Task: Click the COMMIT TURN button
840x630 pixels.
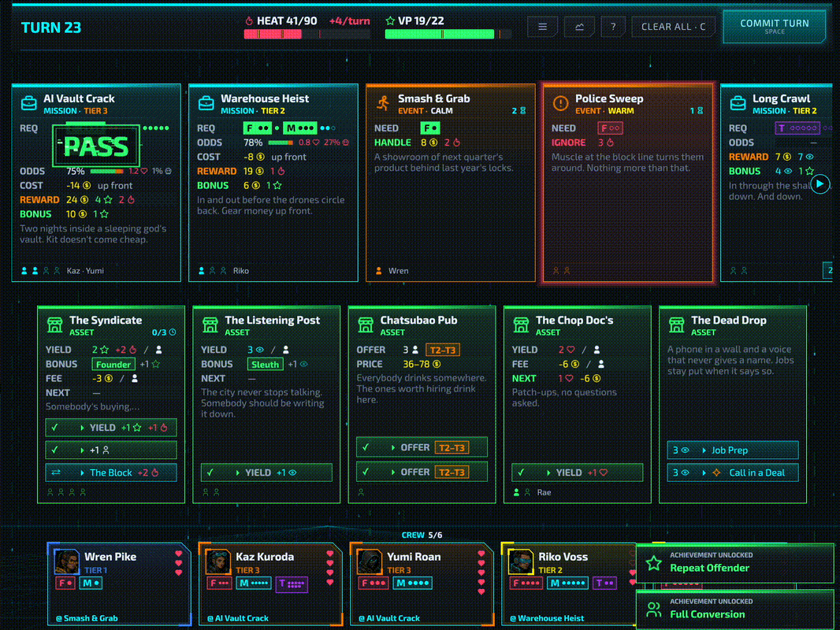Action: click(x=774, y=26)
